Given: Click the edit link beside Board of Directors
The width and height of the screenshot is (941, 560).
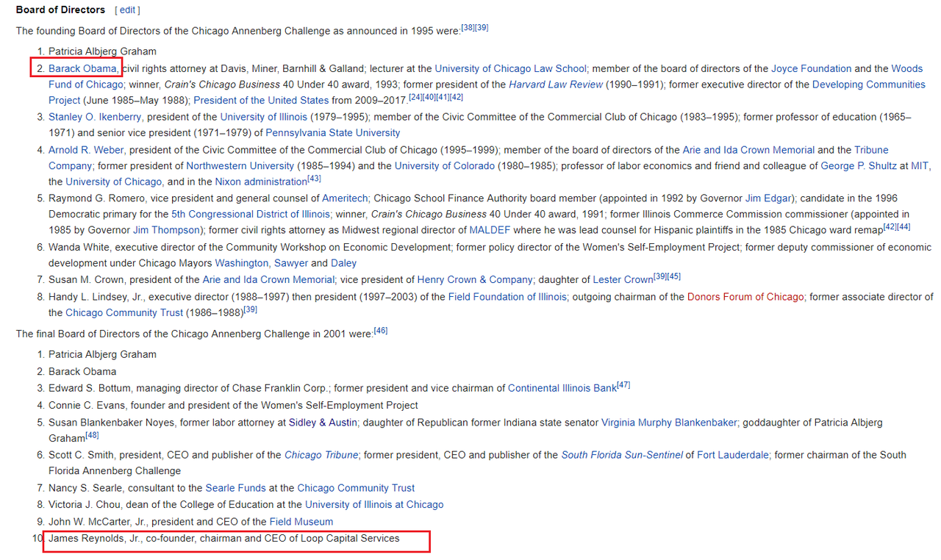Looking at the screenshot, I should (x=127, y=10).
